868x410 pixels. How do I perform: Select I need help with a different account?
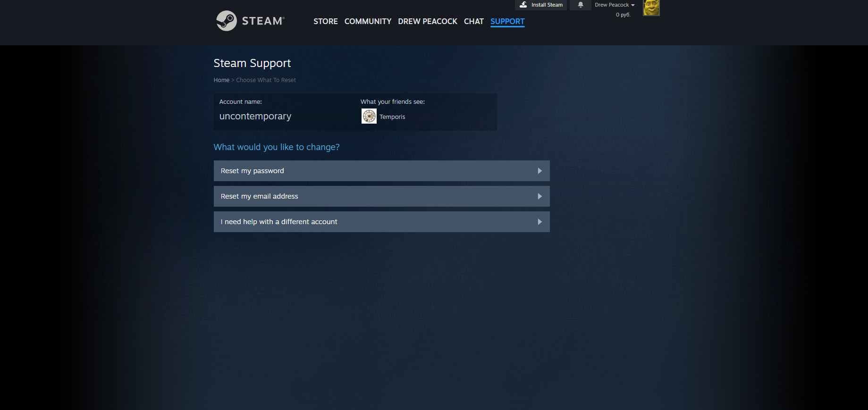382,222
